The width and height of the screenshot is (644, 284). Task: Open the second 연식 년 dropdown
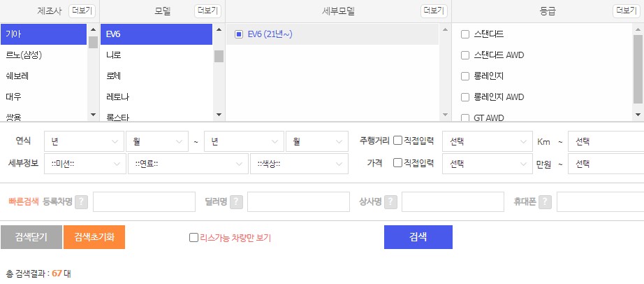(x=244, y=141)
